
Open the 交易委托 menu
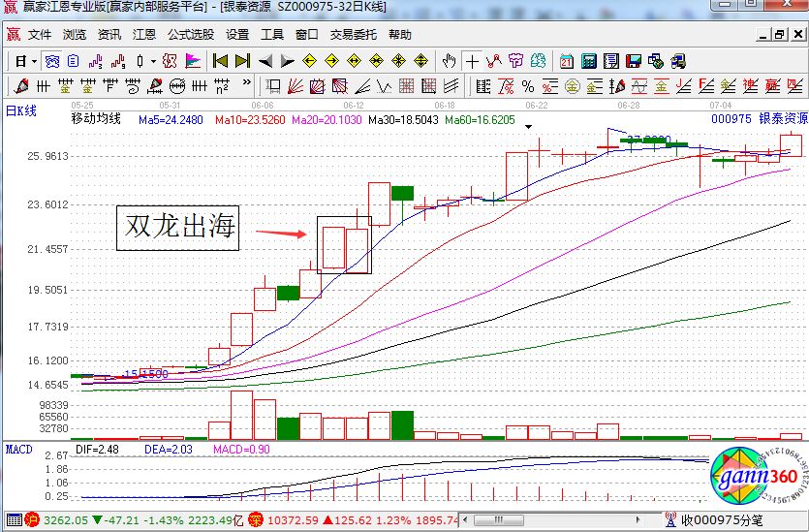click(353, 34)
